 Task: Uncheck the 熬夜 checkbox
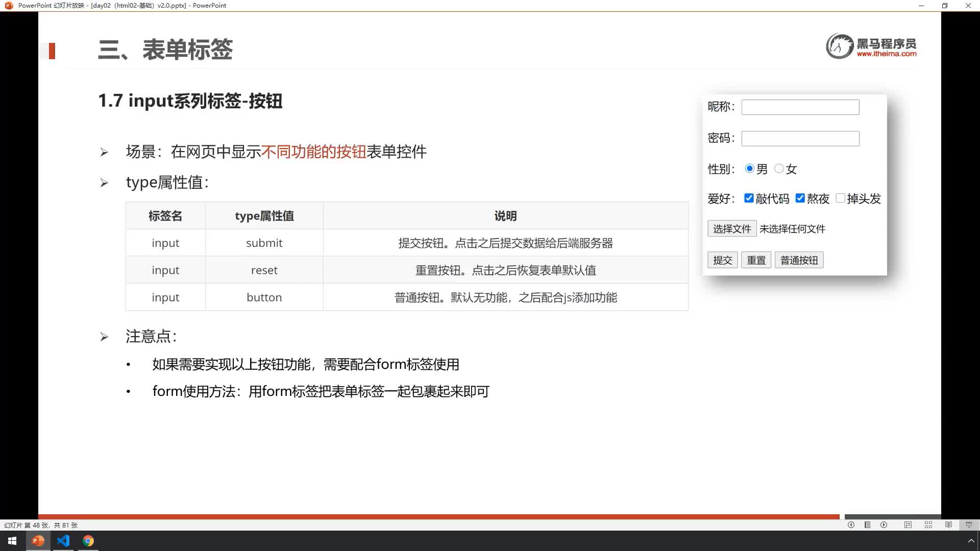point(800,198)
